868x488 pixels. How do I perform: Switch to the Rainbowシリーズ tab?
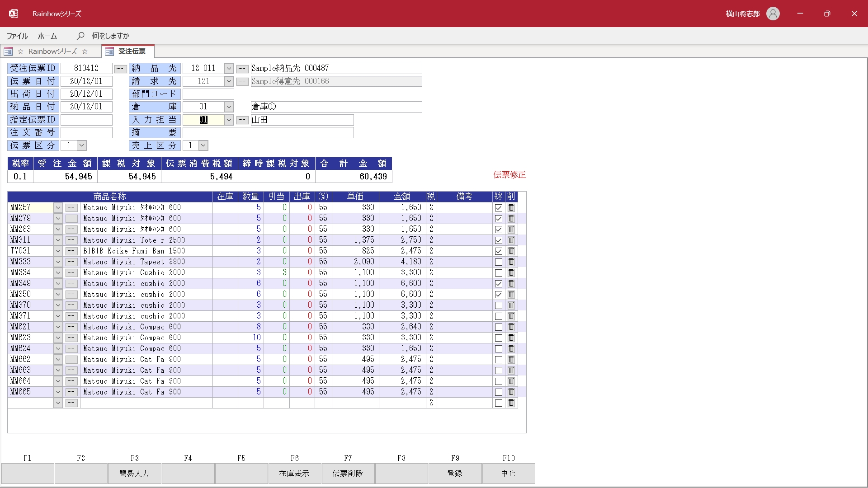pos(52,52)
